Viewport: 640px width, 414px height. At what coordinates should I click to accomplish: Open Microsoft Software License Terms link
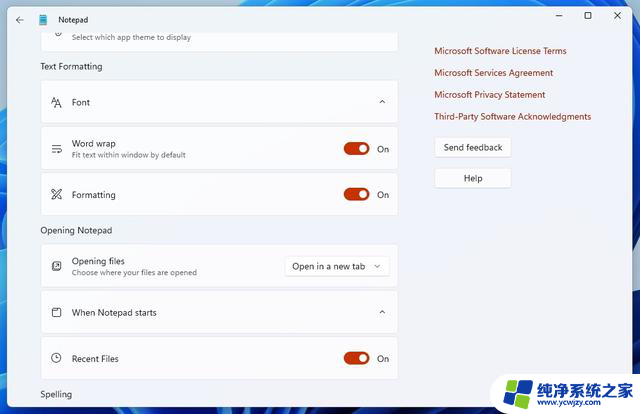click(x=500, y=51)
